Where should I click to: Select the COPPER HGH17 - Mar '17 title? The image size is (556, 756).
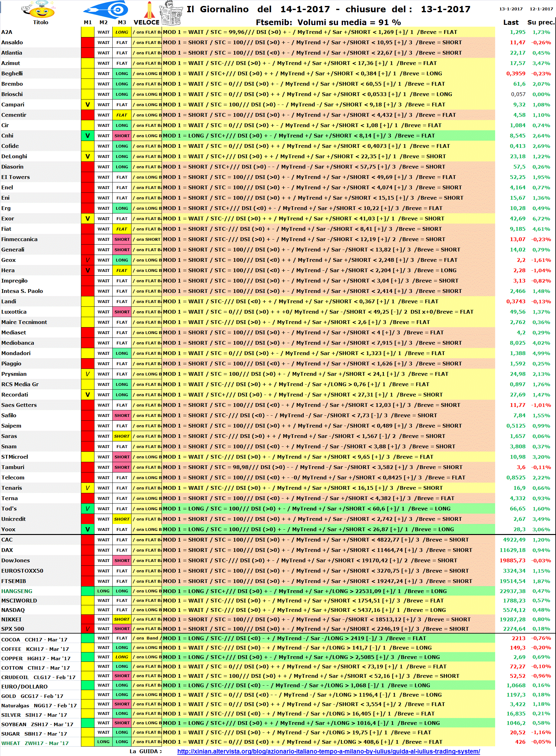[x=36, y=658]
